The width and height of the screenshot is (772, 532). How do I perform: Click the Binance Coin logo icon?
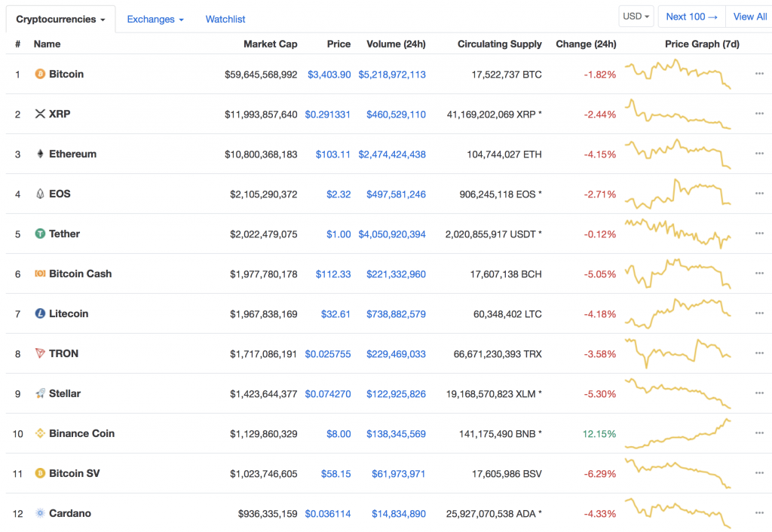(x=40, y=433)
